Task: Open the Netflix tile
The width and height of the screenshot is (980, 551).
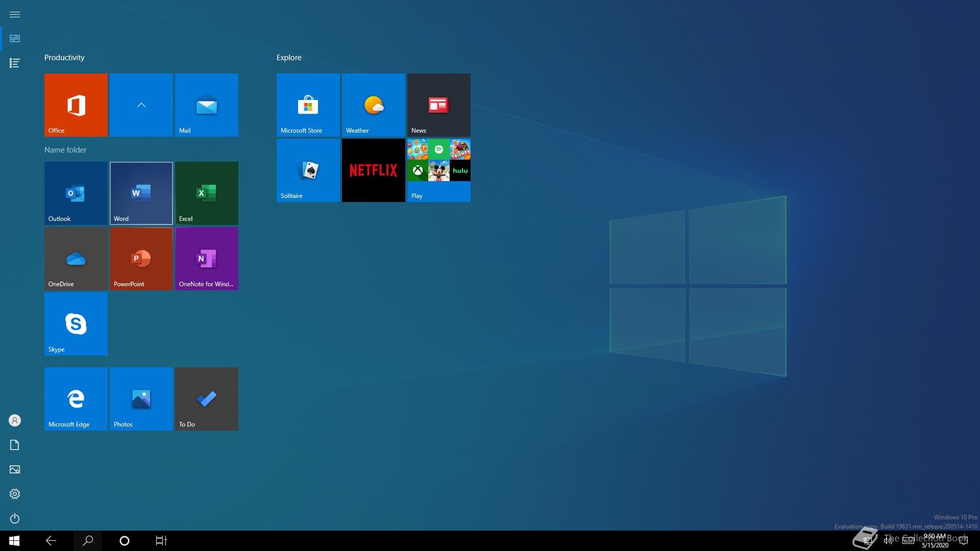Action: pyautogui.click(x=373, y=170)
